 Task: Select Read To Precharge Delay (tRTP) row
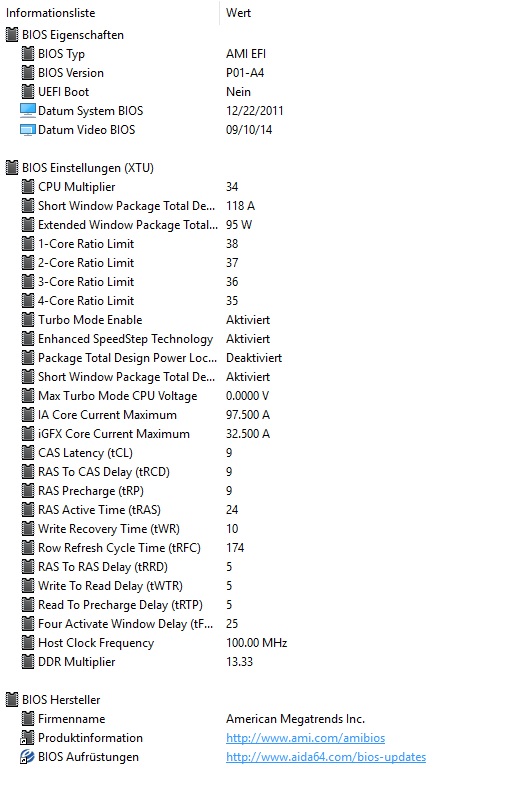point(120,604)
